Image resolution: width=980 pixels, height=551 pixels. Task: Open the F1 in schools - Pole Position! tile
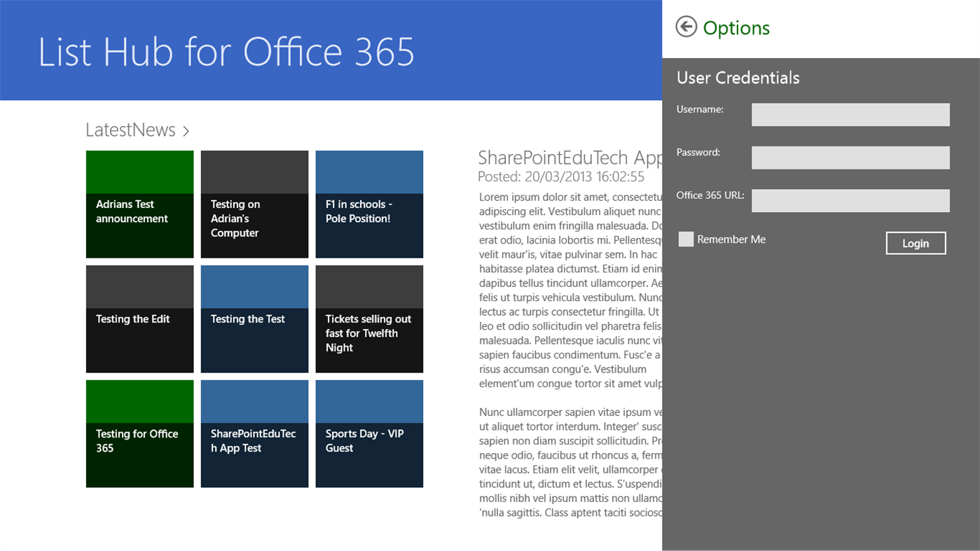[x=369, y=203]
